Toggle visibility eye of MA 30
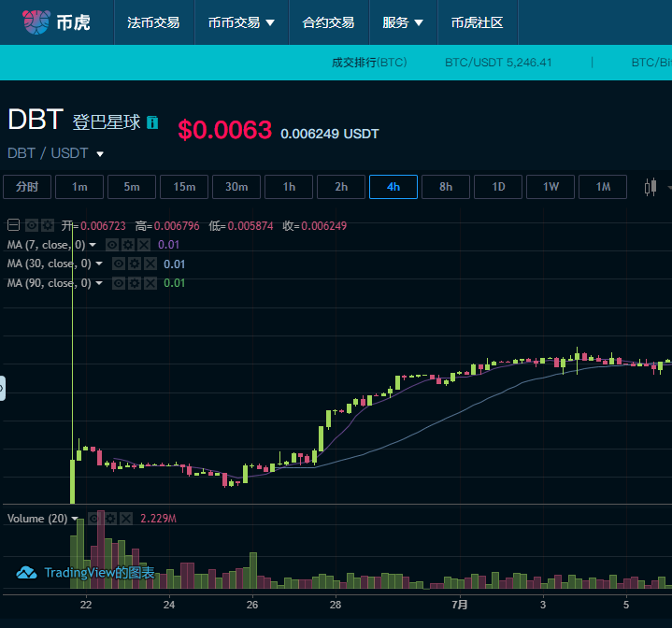This screenshot has height=628, width=672. (x=119, y=264)
